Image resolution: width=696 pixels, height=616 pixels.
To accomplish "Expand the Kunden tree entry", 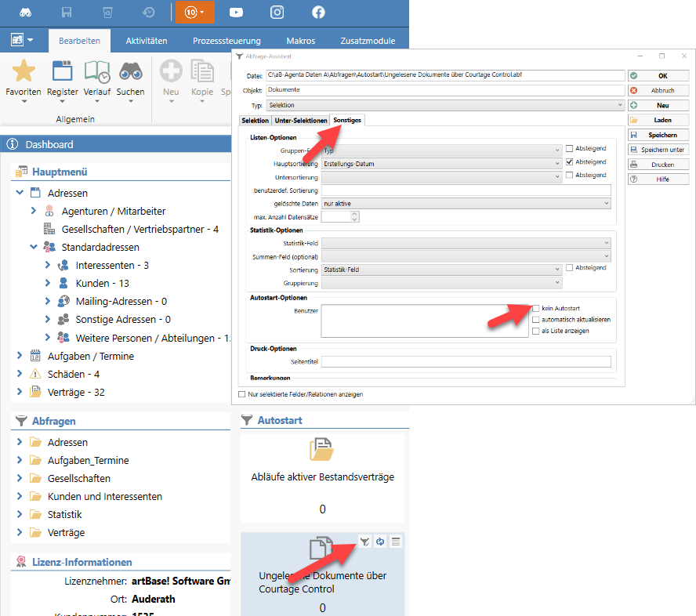I will click(46, 284).
